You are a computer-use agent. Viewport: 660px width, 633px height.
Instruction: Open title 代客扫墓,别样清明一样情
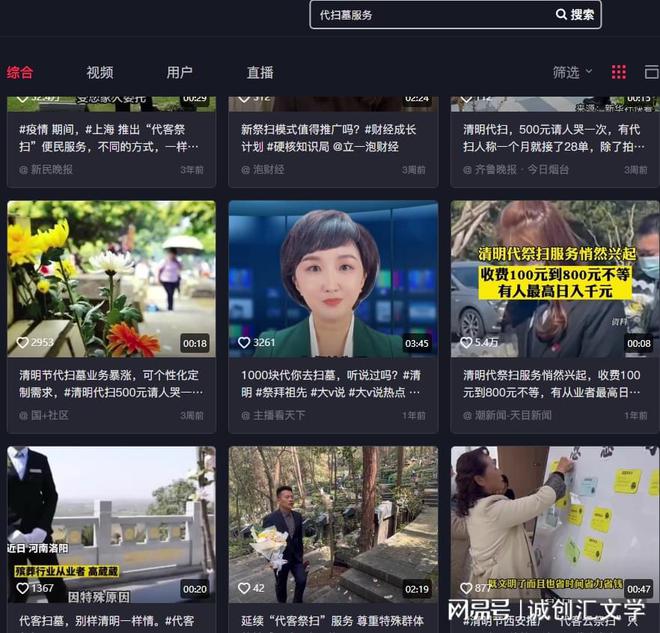click(106, 621)
